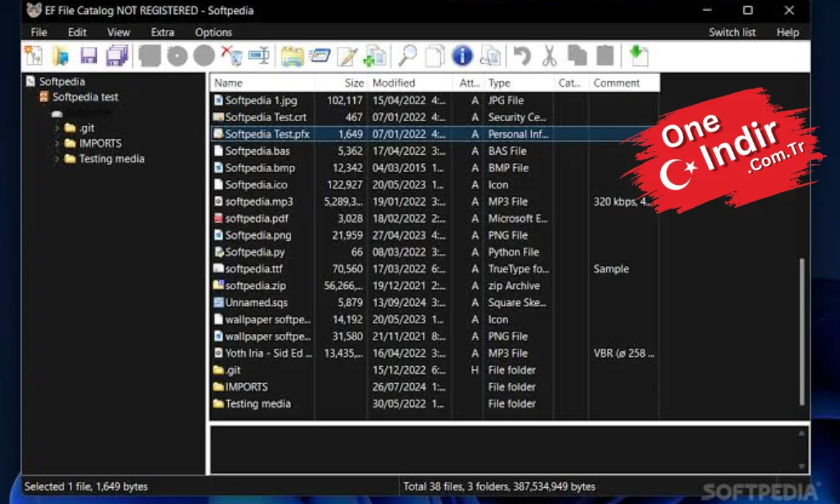
Task: Click the magnifying glass search icon
Action: click(407, 55)
